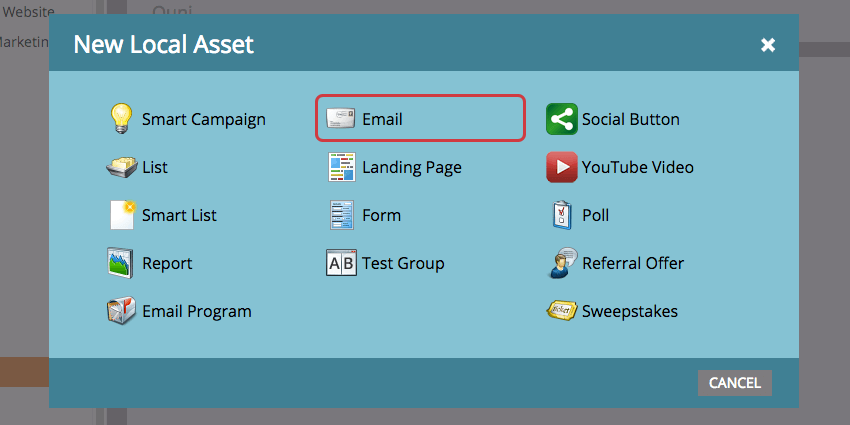850x425 pixels.
Task: Click the Form icon
Action: click(x=342, y=215)
